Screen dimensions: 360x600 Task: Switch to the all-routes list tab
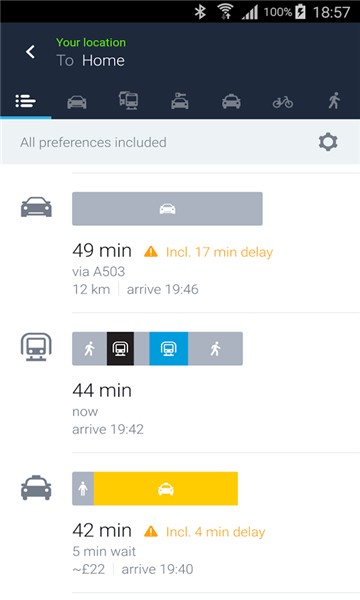[26, 101]
